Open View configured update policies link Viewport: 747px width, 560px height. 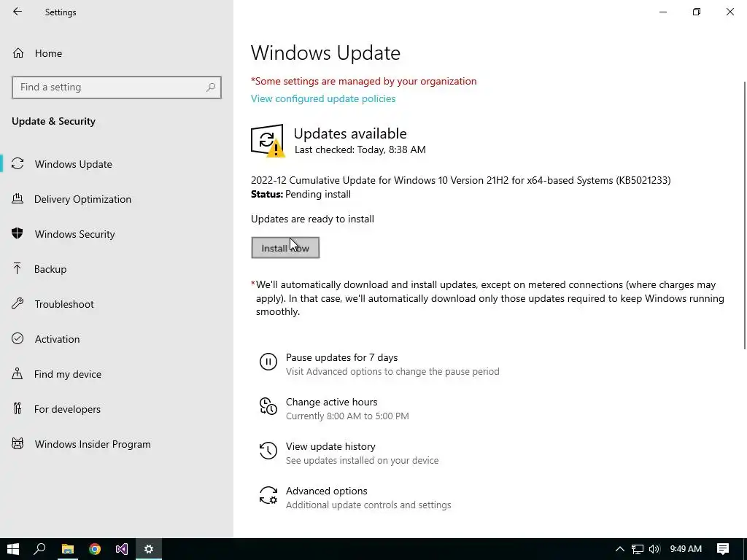click(x=323, y=98)
